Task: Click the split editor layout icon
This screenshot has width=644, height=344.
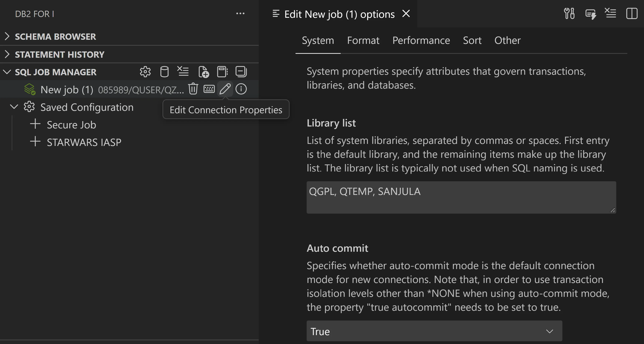Action: (x=631, y=14)
